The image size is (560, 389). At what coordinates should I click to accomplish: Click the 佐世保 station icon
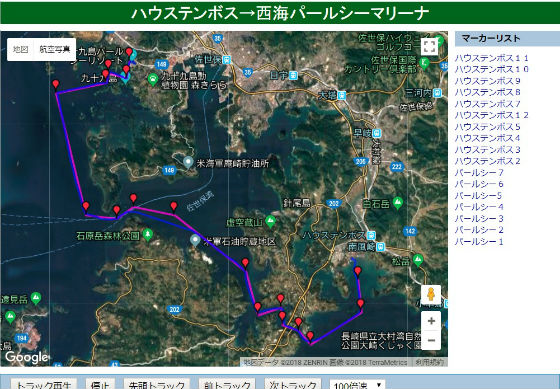pos(227,60)
